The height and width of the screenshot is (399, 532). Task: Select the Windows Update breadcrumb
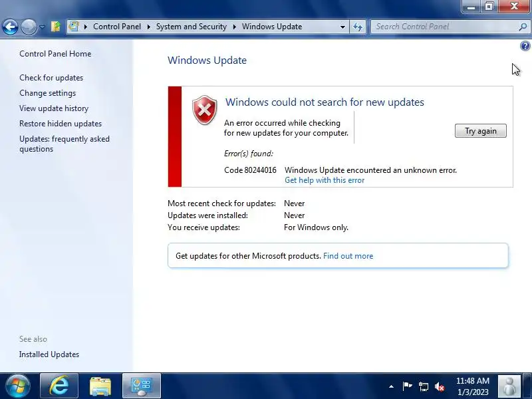point(272,27)
